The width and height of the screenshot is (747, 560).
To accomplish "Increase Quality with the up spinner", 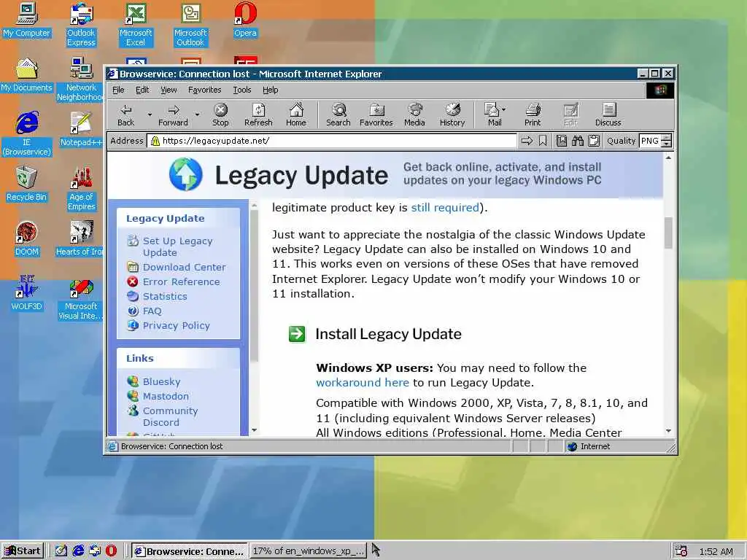I will pos(667,138).
